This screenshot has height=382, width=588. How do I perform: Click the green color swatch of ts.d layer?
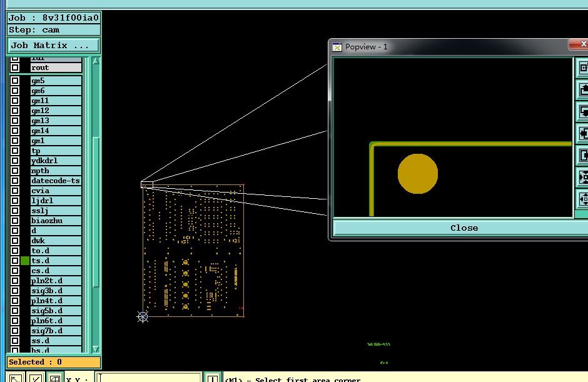pyautogui.click(x=25, y=261)
